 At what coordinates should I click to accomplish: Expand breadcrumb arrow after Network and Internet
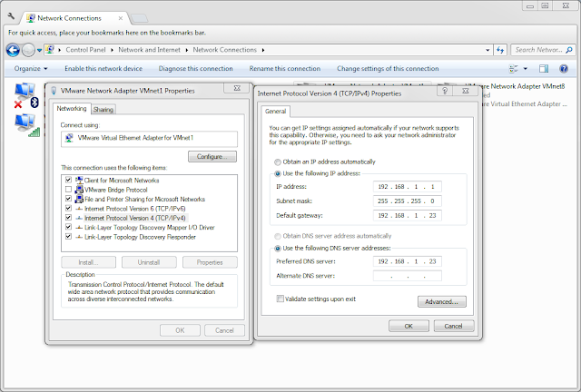186,50
